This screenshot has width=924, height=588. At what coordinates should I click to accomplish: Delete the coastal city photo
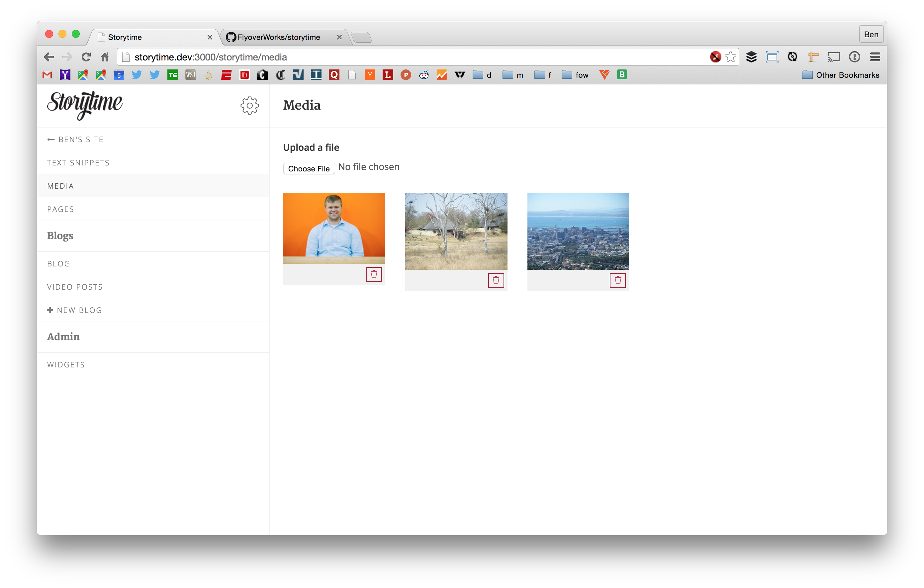617,280
